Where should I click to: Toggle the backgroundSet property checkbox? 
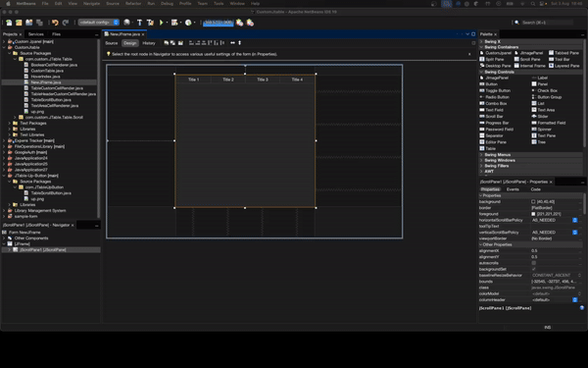pos(534,269)
